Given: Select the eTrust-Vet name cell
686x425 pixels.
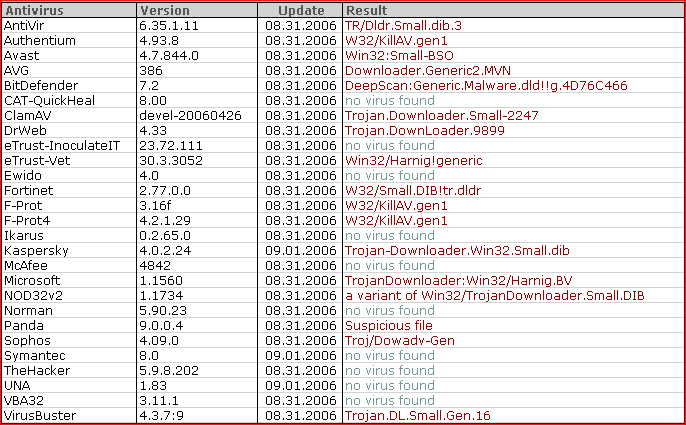Looking at the screenshot, I should (37, 161).
